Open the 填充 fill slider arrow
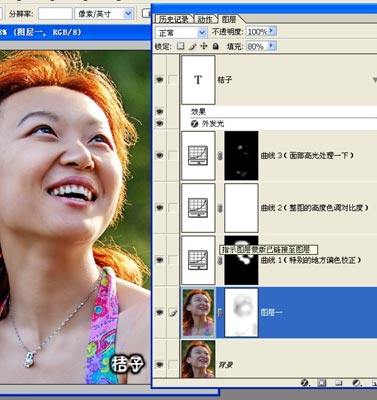The image size is (377, 400). 272,46
